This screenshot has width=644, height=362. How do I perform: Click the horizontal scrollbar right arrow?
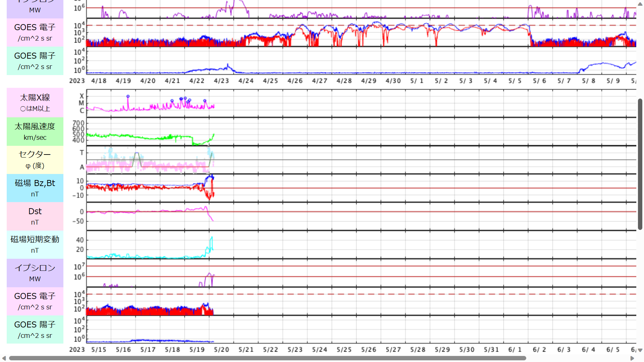(632, 358)
